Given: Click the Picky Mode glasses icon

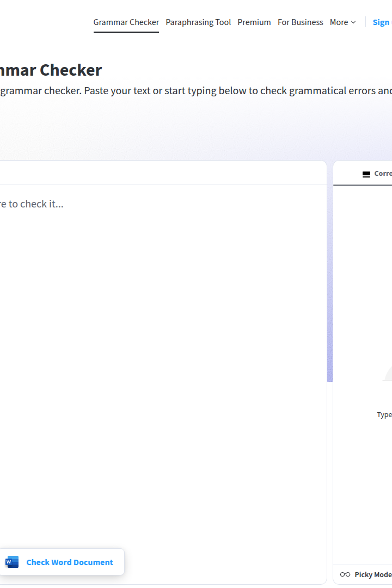Looking at the screenshot, I should coord(345,574).
